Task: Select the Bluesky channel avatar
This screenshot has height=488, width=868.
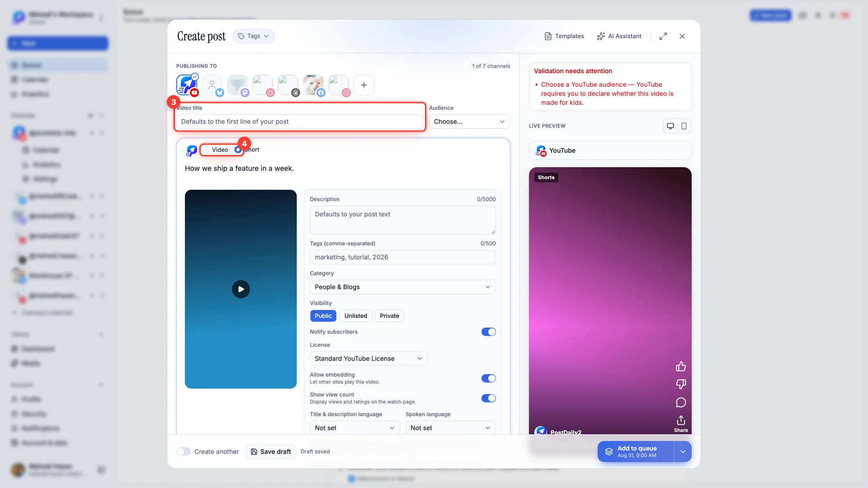Action: point(212,85)
